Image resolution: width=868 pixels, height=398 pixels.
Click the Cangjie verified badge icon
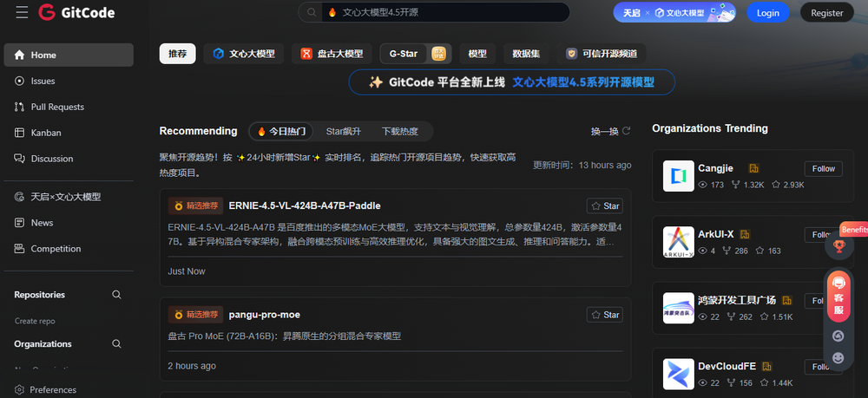753,168
